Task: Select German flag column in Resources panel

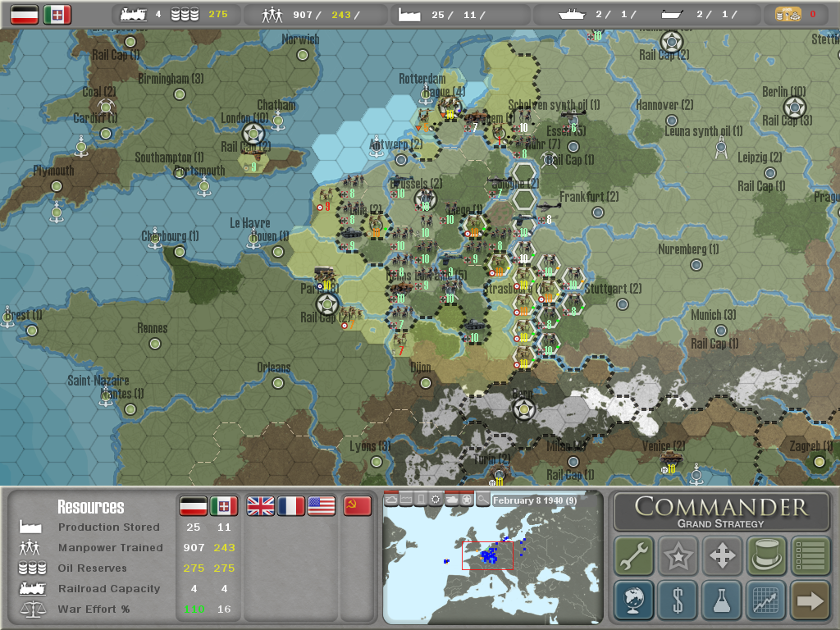Action: [x=194, y=506]
